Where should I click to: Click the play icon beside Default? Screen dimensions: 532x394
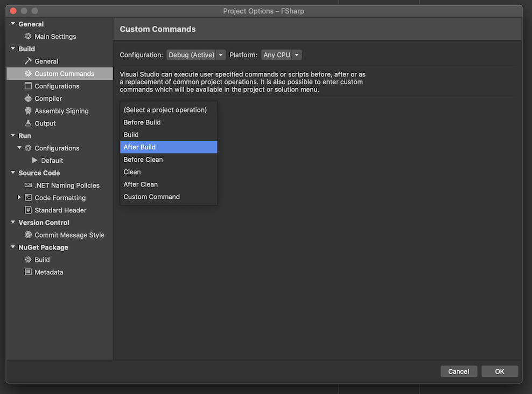pyautogui.click(x=34, y=160)
